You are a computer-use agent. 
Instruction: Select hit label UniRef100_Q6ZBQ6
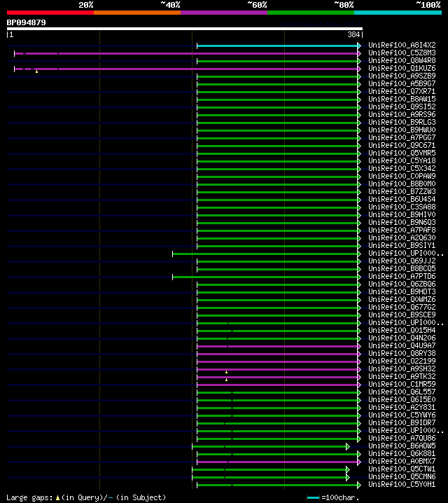tap(402, 284)
